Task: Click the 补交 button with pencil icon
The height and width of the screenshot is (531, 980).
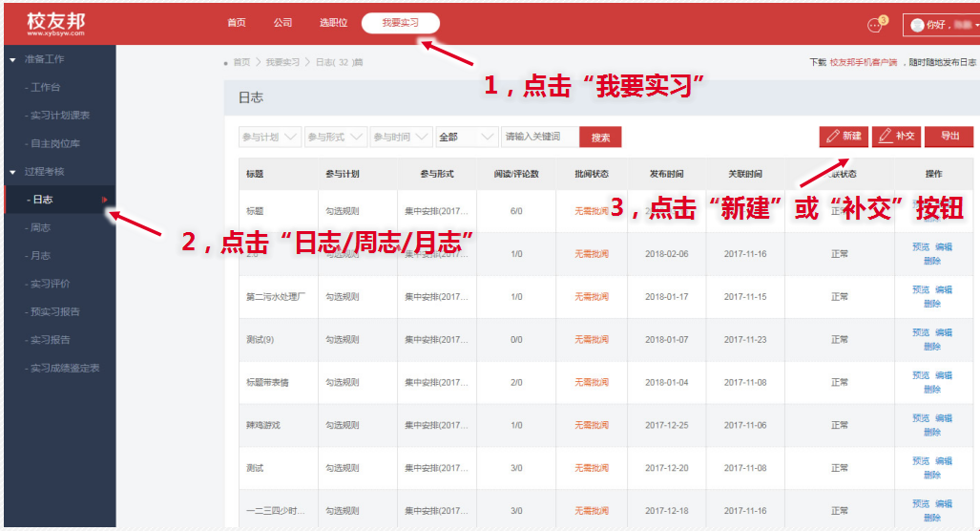Action: [x=896, y=137]
